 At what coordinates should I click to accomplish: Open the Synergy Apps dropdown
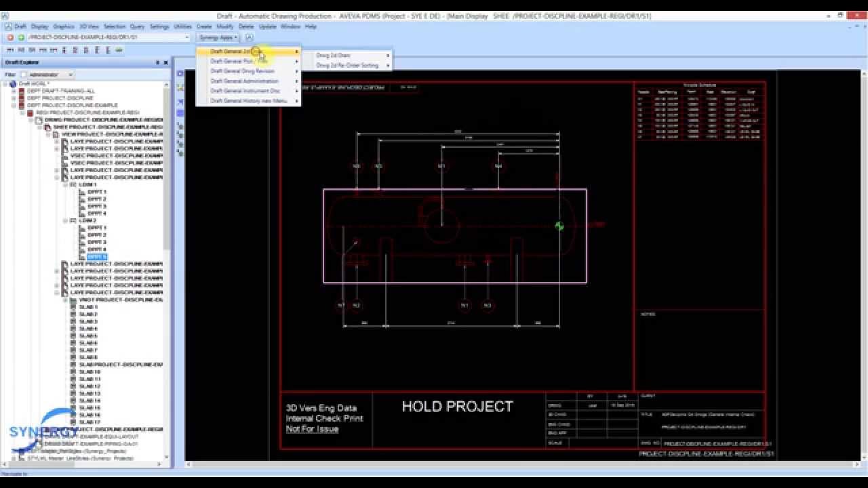(x=218, y=37)
